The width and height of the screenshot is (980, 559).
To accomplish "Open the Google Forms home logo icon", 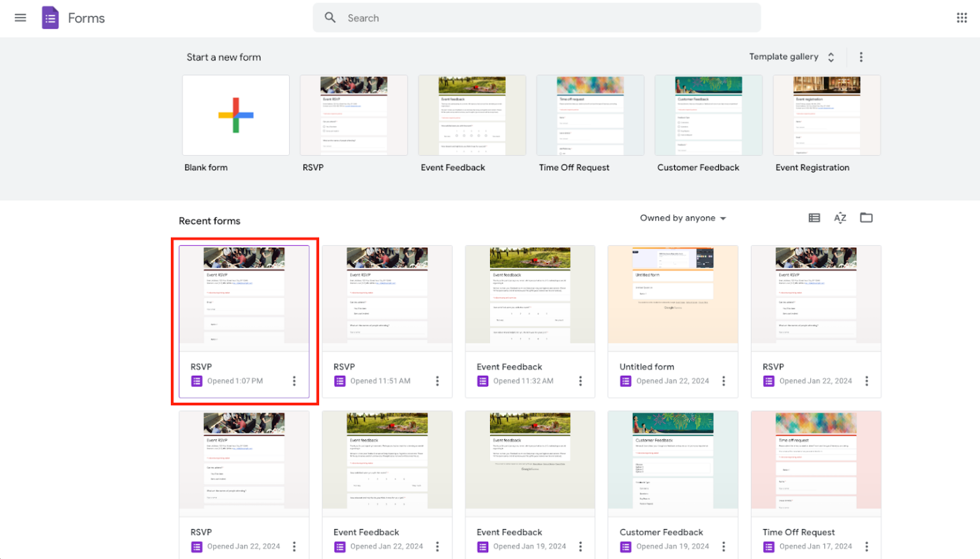I will [x=50, y=17].
